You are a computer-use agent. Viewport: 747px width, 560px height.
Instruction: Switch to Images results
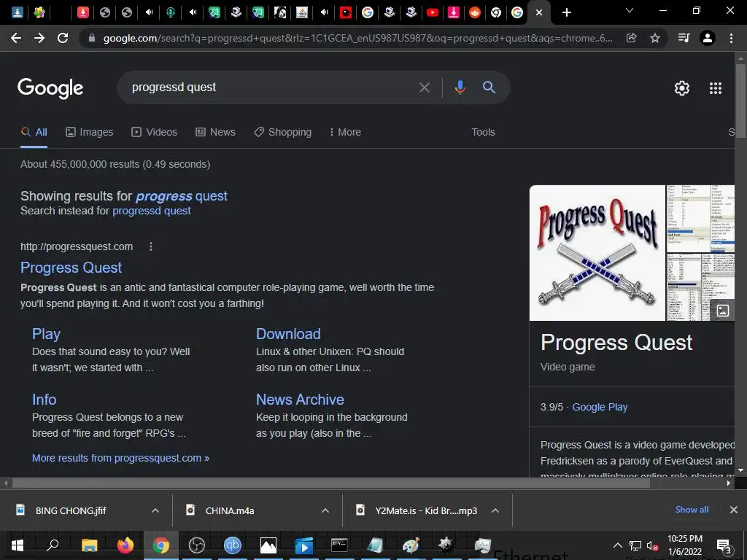tap(90, 133)
